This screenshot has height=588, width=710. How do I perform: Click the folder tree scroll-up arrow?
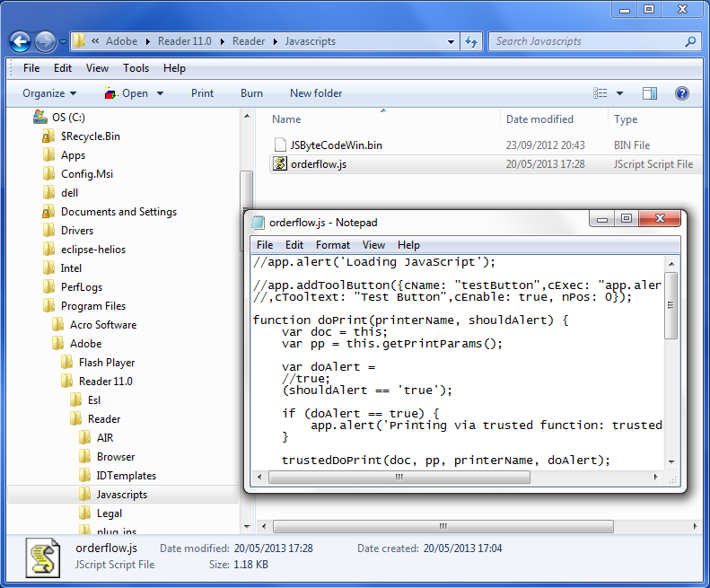coord(247,117)
